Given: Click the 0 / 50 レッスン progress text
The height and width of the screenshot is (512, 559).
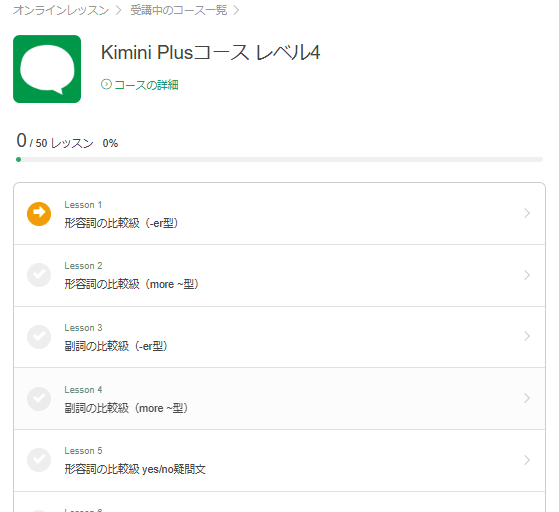Looking at the screenshot, I should tap(55, 141).
